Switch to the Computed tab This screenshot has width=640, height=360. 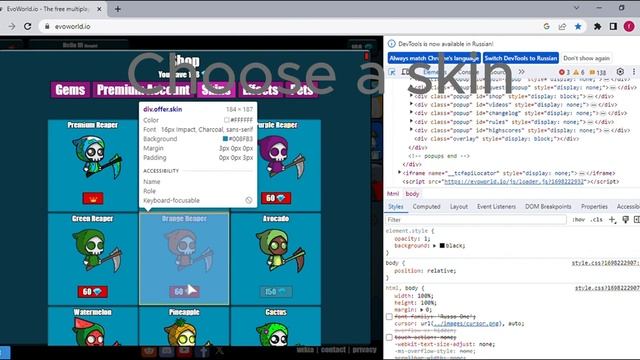click(x=427, y=207)
